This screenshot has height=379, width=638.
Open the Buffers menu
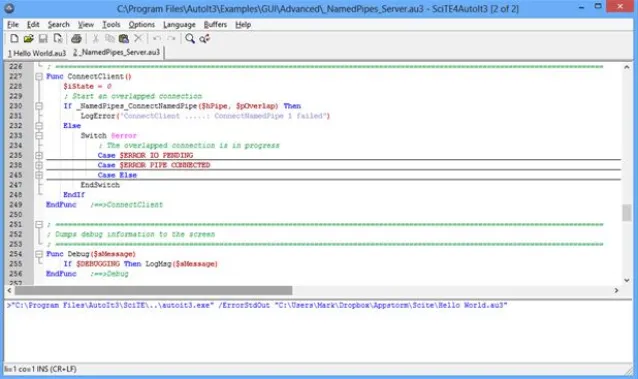pyautogui.click(x=215, y=24)
